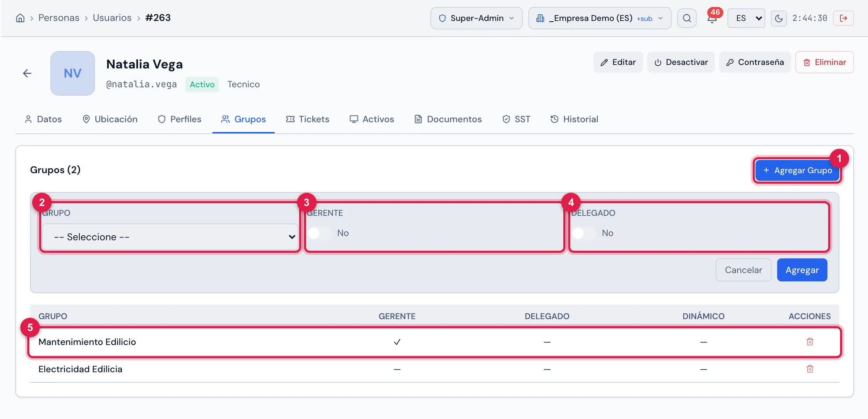This screenshot has width=868, height=419.
Task: Open notifications bell with 46 badge
Action: pyautogui.click(x=712, y=18)
